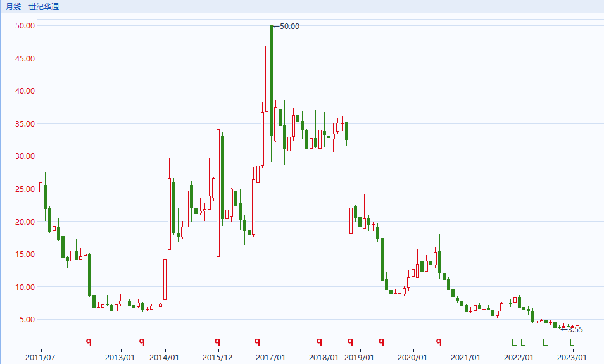Click the 世纪华通 stock name label

[x=44, y=6]
